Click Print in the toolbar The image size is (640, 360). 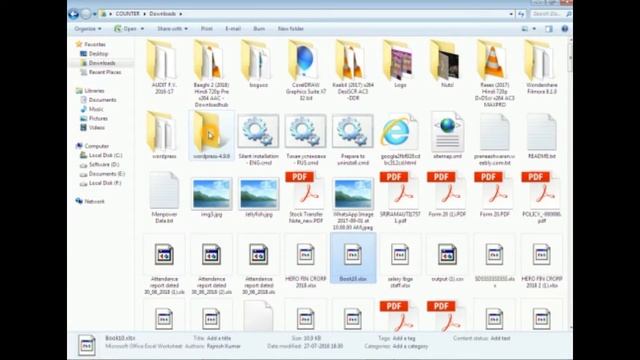(207, 29)
